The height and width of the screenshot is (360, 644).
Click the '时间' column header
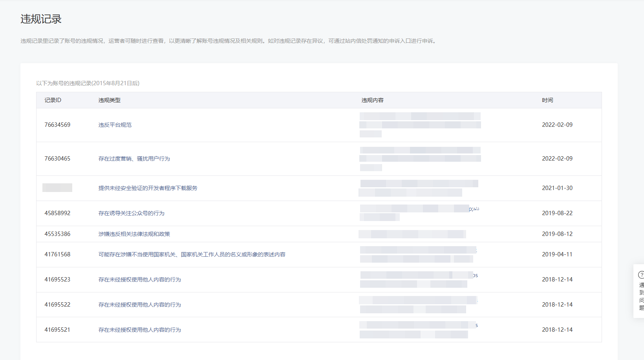(547, 100)
